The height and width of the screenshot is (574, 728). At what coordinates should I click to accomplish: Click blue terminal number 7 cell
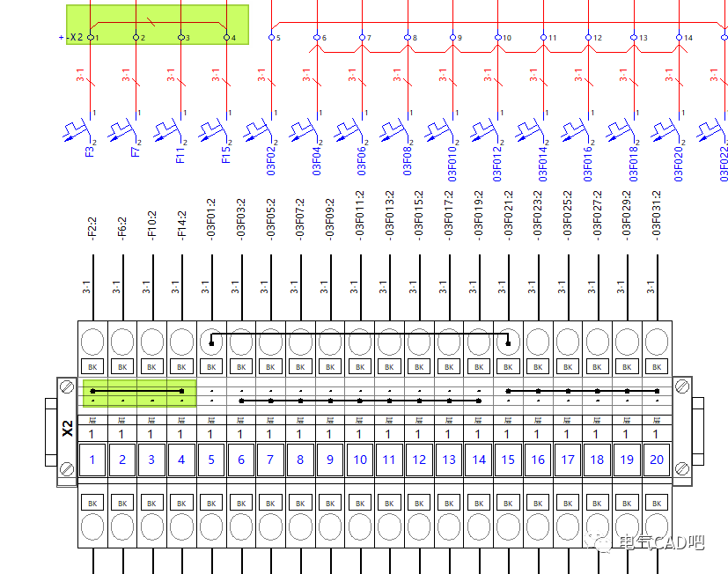270,460
